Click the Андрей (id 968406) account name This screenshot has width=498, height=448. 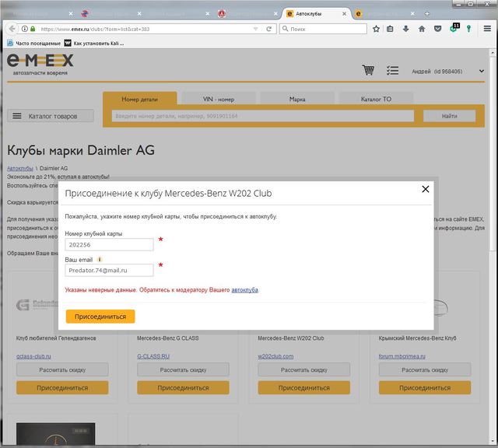[x=437, y=72]
